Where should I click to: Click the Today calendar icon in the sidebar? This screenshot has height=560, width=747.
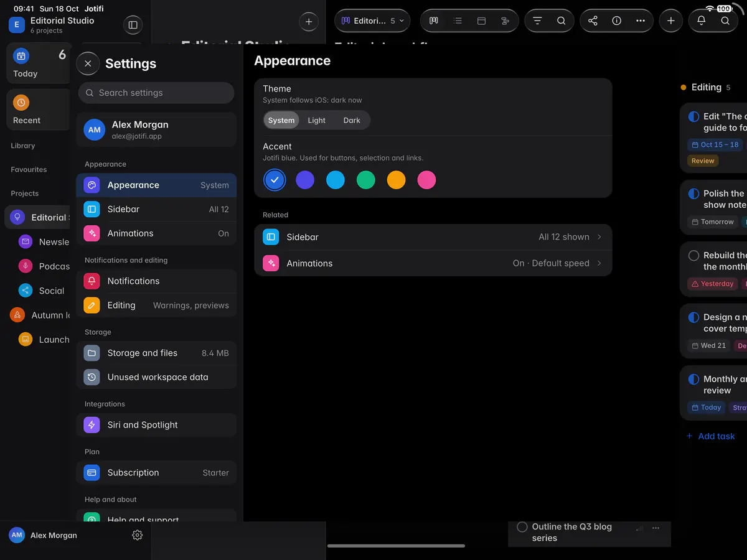(x=21, y=56)
